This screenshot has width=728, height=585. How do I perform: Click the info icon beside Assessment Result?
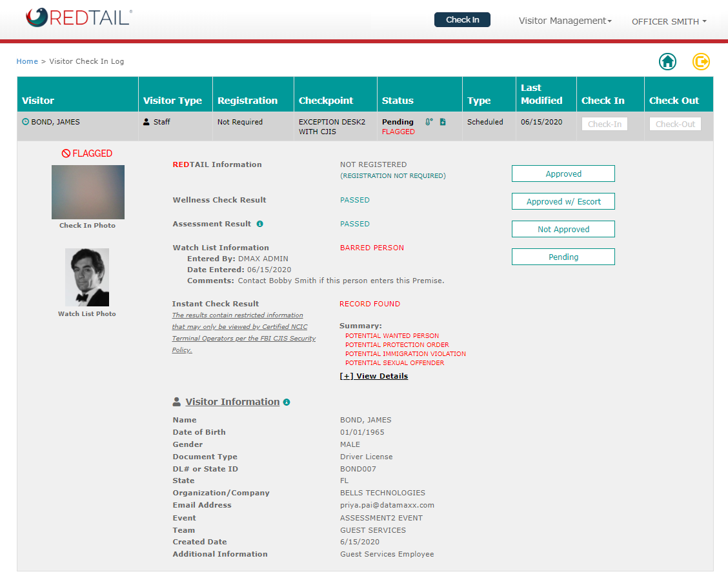260,224
